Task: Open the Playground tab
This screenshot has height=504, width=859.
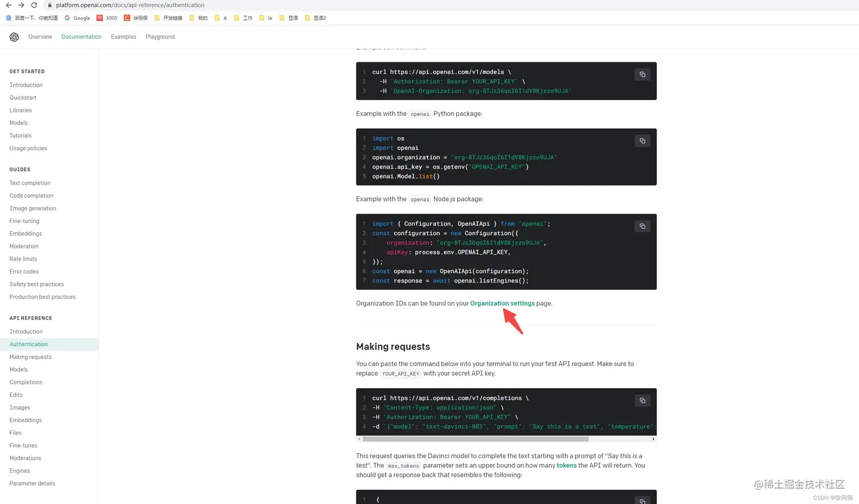Action: click(x=160, y=37)
